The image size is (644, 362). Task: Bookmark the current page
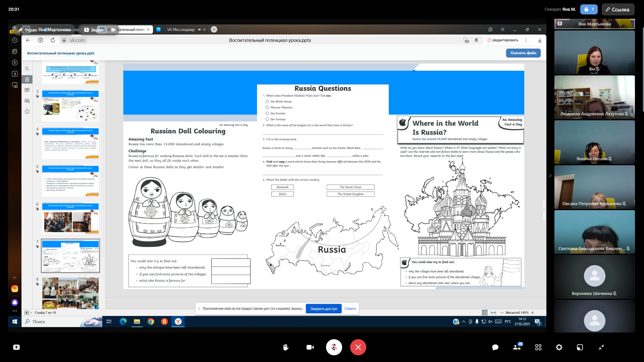(x=476, y=40)
